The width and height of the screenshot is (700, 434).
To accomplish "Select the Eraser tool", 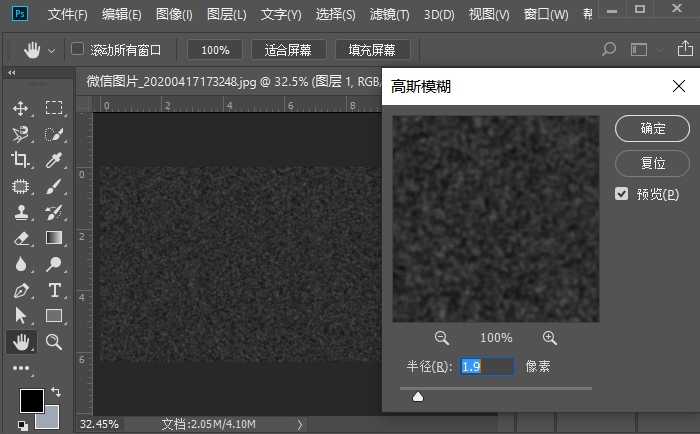I will (x=20, y=238).
